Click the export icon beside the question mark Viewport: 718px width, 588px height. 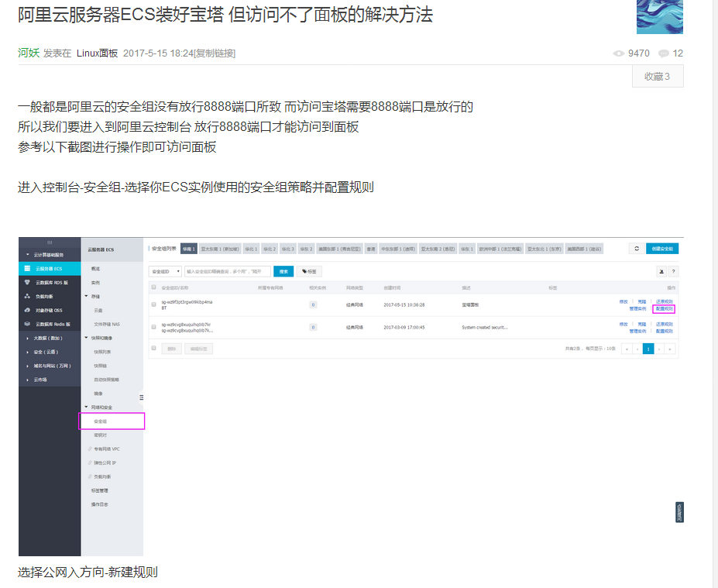pos(661,272)
